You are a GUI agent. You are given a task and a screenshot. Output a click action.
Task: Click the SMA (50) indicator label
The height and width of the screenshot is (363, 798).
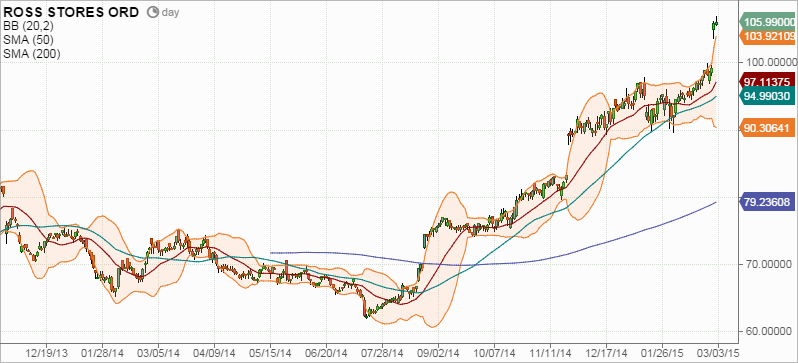(x=28, y=40)
